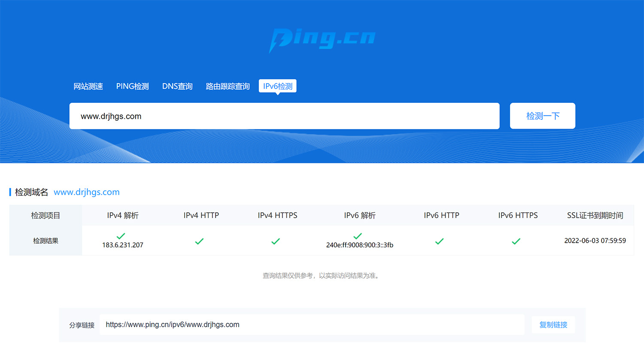Click the 检测域名 section label
The height and width of the screenshot is (346, 644).
[32, 192]
